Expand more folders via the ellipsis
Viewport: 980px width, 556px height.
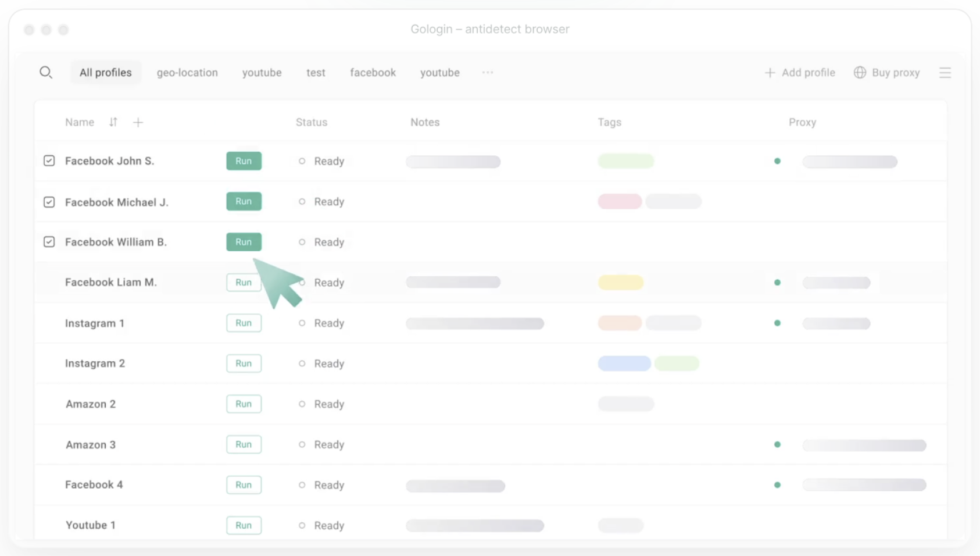click(x=487, y=73)
